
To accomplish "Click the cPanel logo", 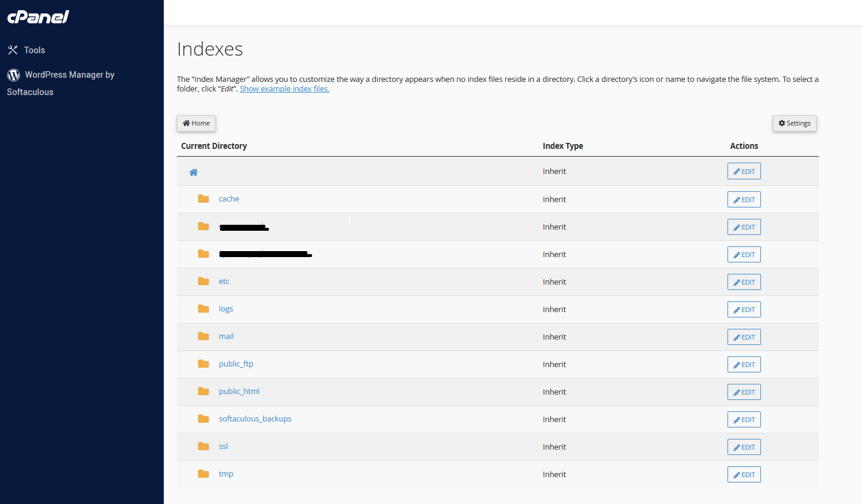I will coord(38,17).
